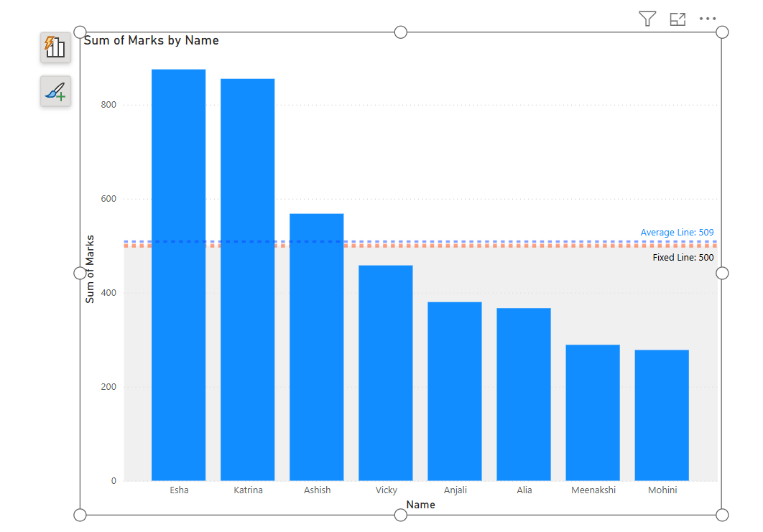Open More options via the ellipsis icon
Screen dimensions: 763x532
[x=708, y=19]
